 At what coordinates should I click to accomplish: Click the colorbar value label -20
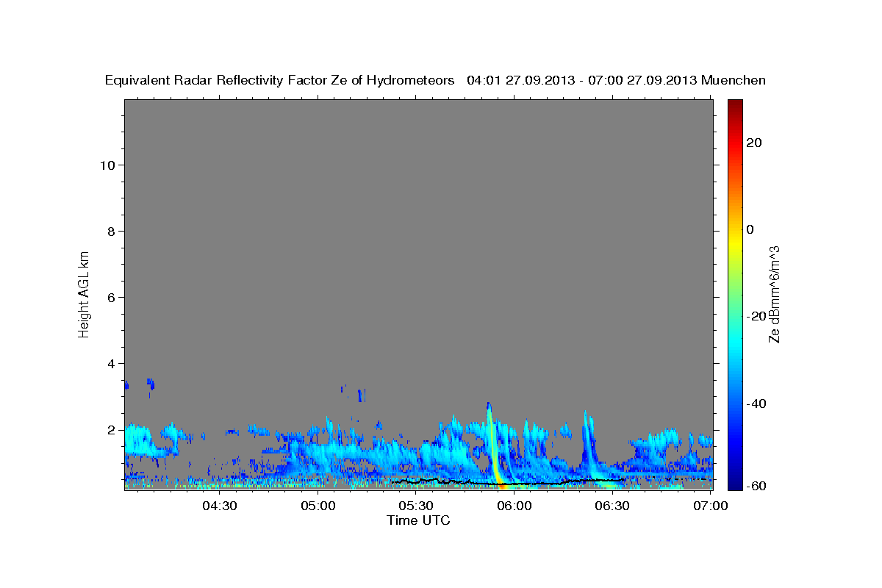click(x=756, y=316)
